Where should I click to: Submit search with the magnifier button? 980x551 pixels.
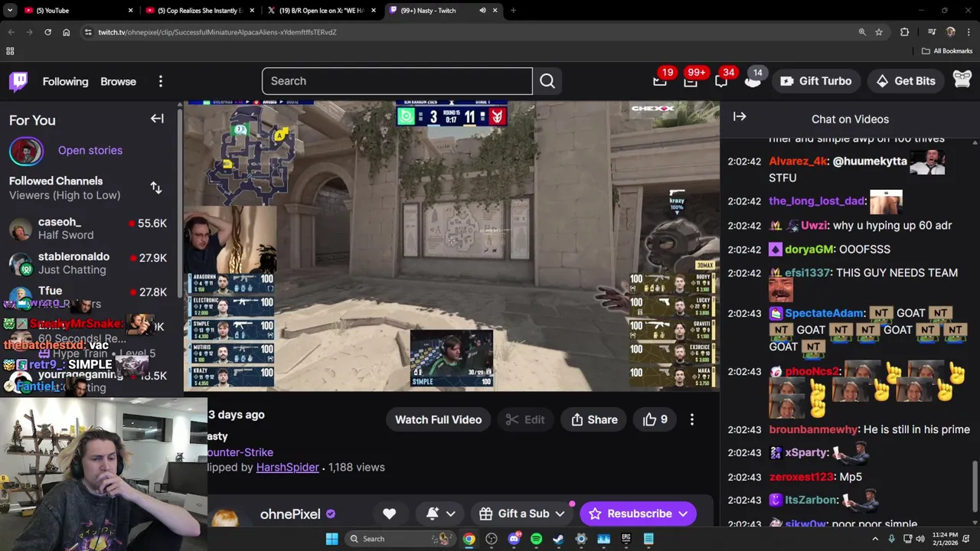[547, 81]
